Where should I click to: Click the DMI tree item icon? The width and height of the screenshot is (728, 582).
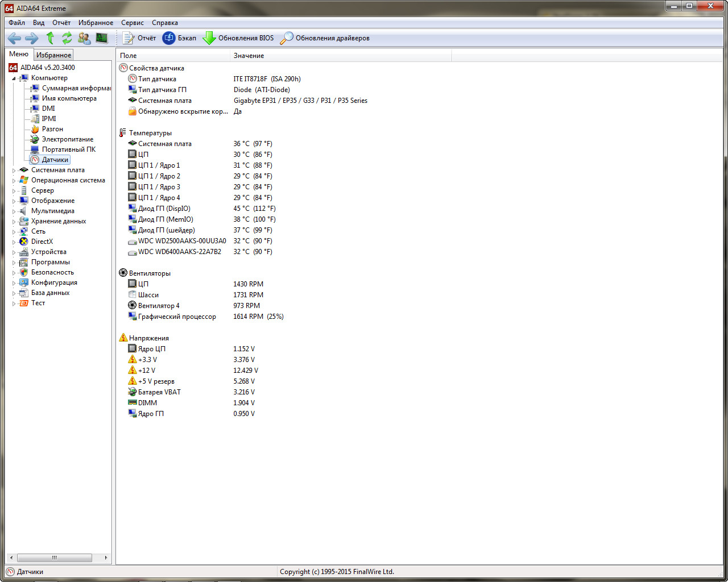pyautogui.click(x=35, y=109)
